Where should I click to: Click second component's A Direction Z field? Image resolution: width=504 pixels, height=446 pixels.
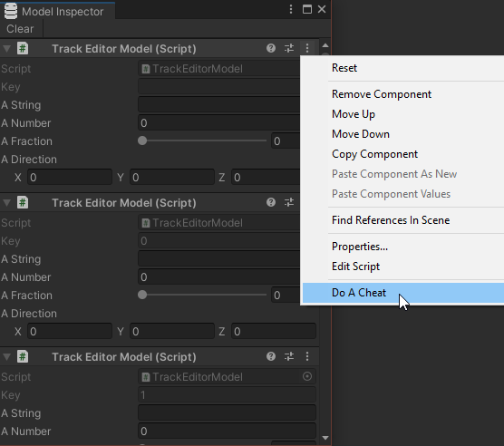(274, 331)
